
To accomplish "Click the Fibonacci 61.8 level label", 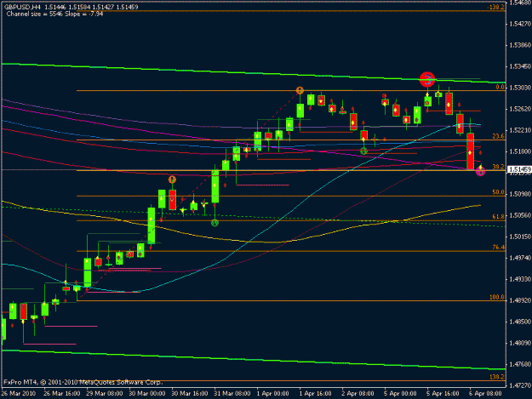I will (498, 217).
